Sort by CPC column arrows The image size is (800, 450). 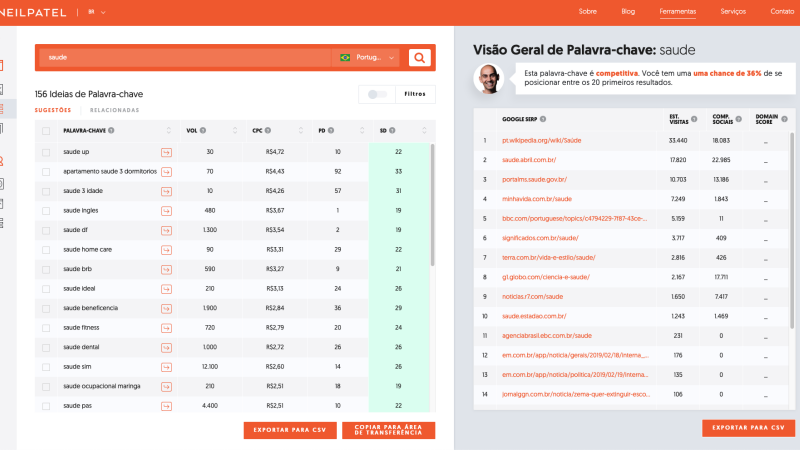click(301, 131)
